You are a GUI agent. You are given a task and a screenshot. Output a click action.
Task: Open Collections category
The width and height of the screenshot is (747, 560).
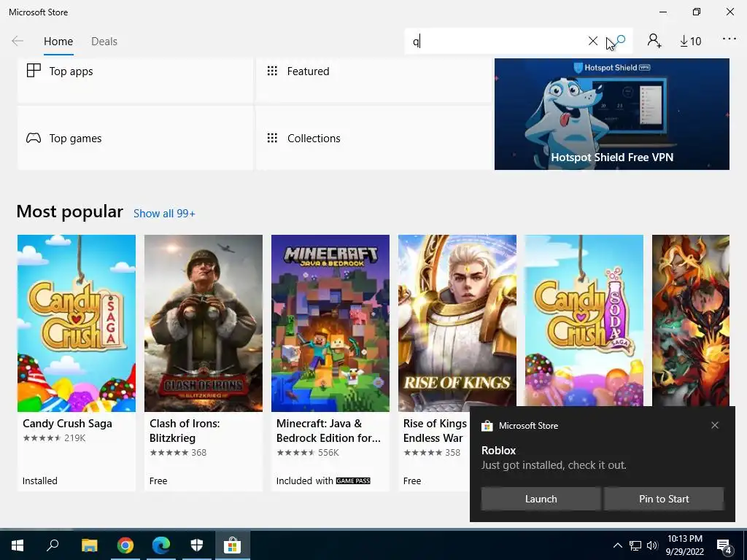pos(373,138)
